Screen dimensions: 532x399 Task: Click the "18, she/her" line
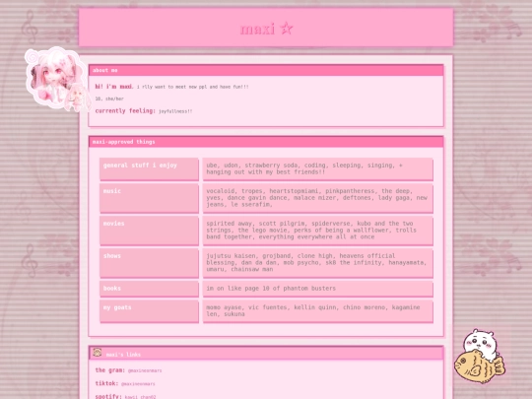[x=109, y=99]
